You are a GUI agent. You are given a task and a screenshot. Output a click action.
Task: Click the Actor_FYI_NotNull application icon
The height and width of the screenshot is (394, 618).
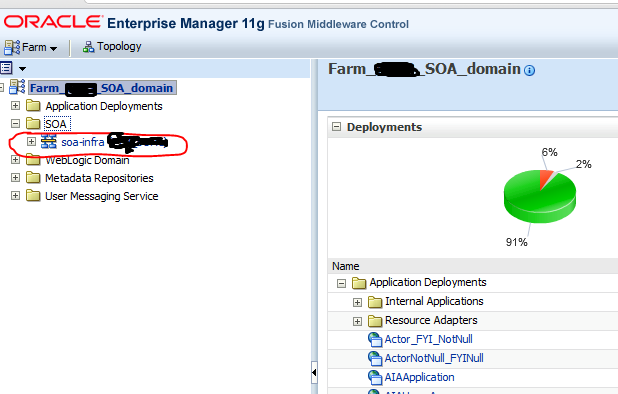(x=375, y=340)
